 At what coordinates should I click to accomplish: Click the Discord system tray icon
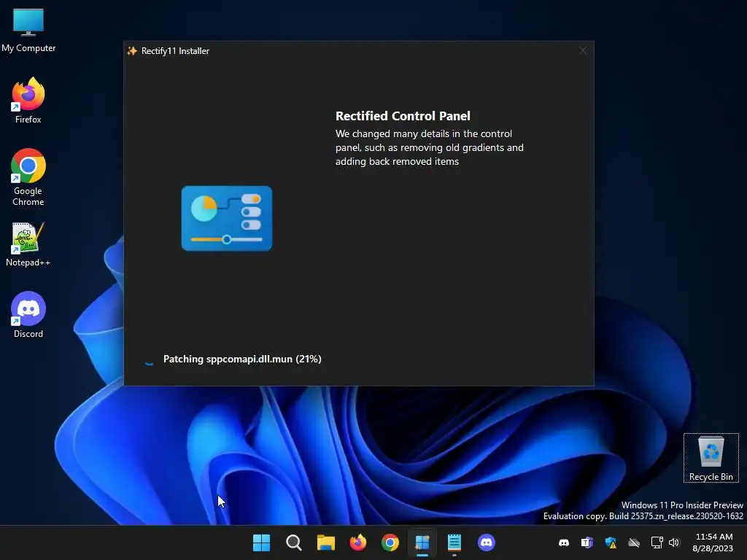pos(564,542)
